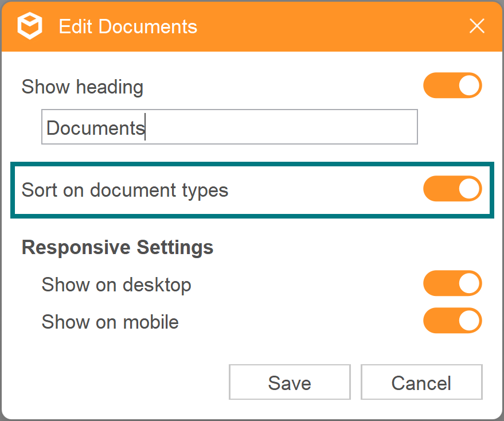Switch off the Show on mobile toggle

point(452,321)
